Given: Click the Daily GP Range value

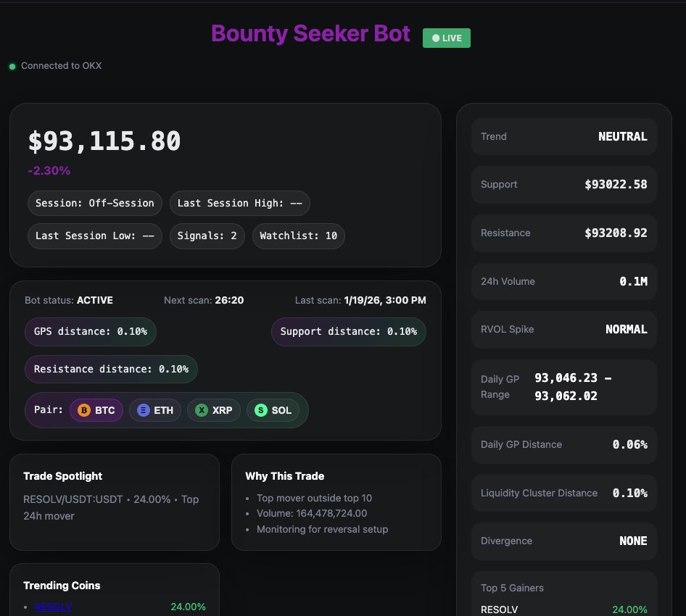Looking at the screenshot, I should 573,387.
